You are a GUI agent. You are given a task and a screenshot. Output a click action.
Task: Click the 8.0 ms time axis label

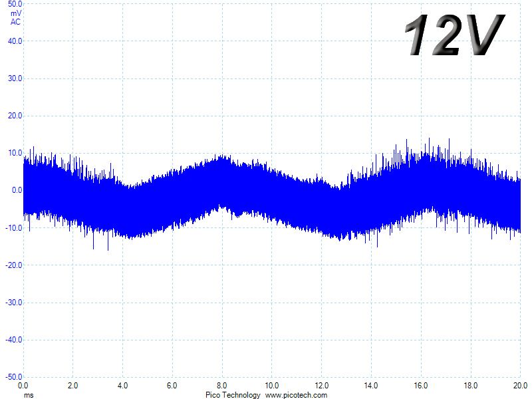pyautogui.click(x=222, y=386)
